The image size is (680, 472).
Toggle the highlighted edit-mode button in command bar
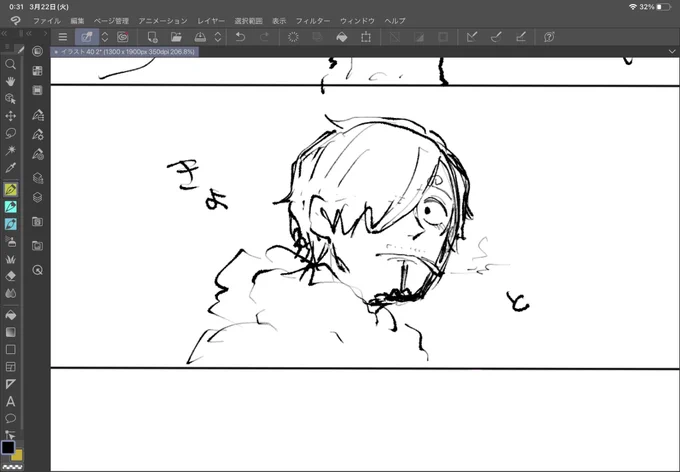[87, 37]
